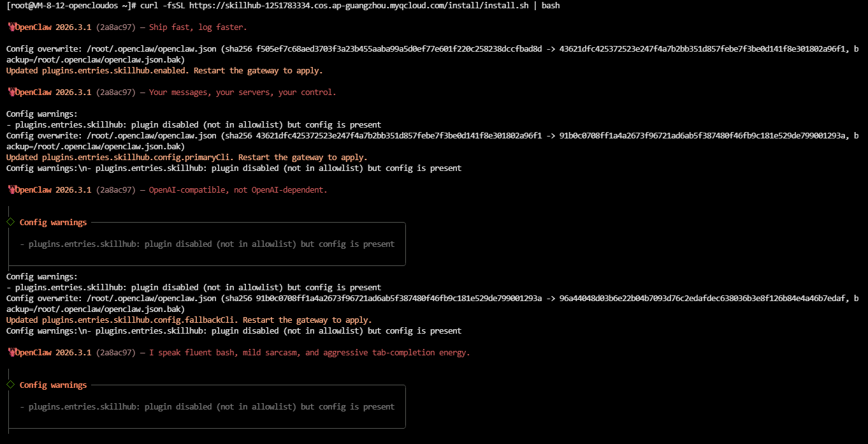Click the "Updated plugins.entries.skillhub.enabled" message line
Screen dimensions: 868x444
(164, 71)
